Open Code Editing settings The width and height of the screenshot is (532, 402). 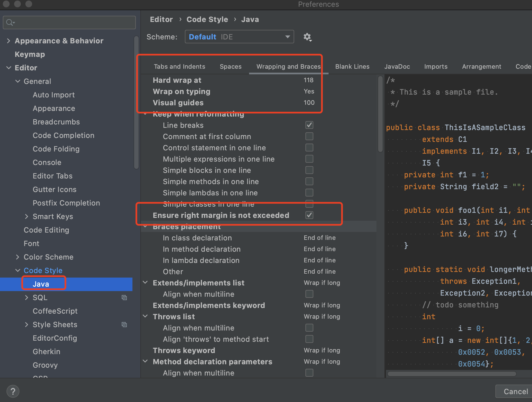click(46, 230)
